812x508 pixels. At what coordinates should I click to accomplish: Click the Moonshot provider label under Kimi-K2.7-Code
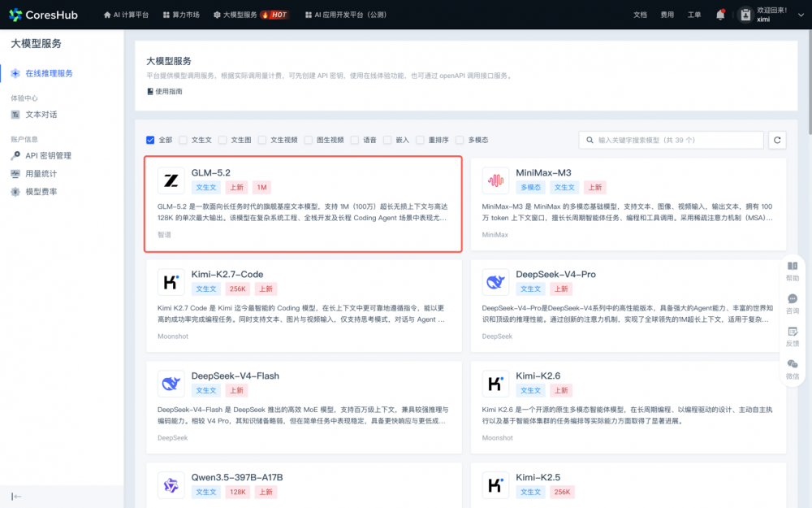point(173,336)
